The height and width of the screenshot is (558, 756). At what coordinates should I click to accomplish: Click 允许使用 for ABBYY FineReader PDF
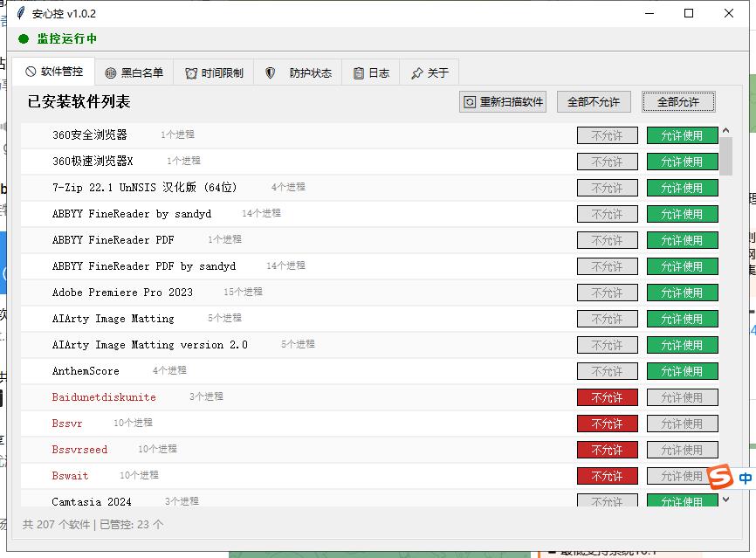[x=682, y=240]
